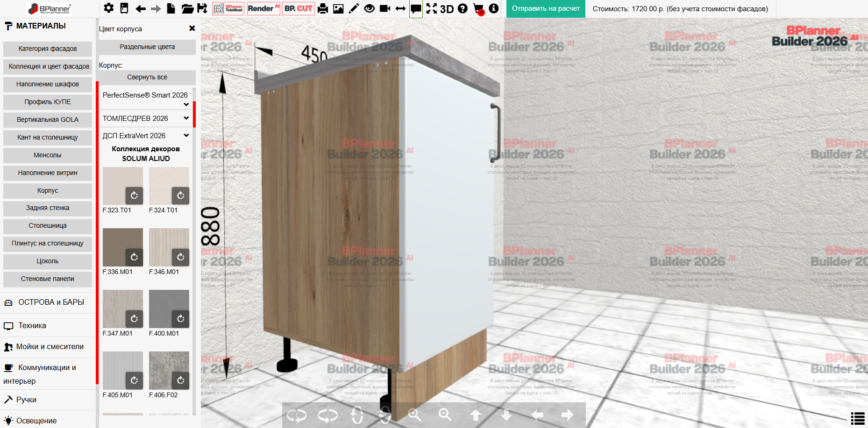Print the project with printer icon

323,8
